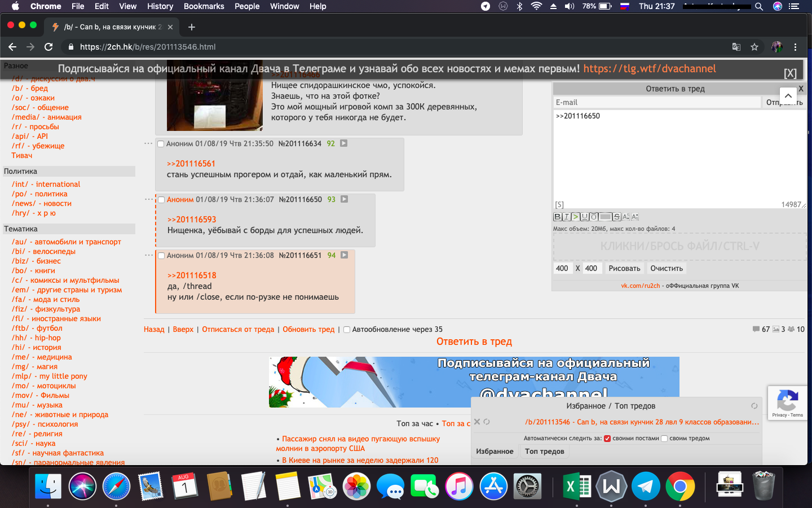
Task: Open the options menu arrow on post №201116634
Action: click(343, 143)
